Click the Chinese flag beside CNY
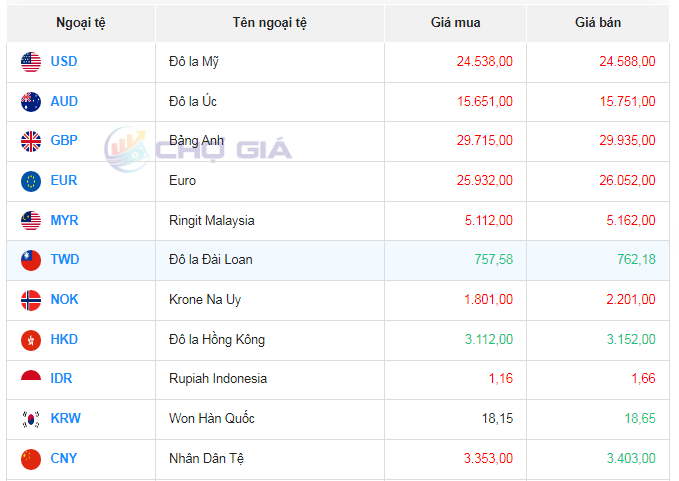679x481 pixels. pyautogui.click(x=31, y=459)
